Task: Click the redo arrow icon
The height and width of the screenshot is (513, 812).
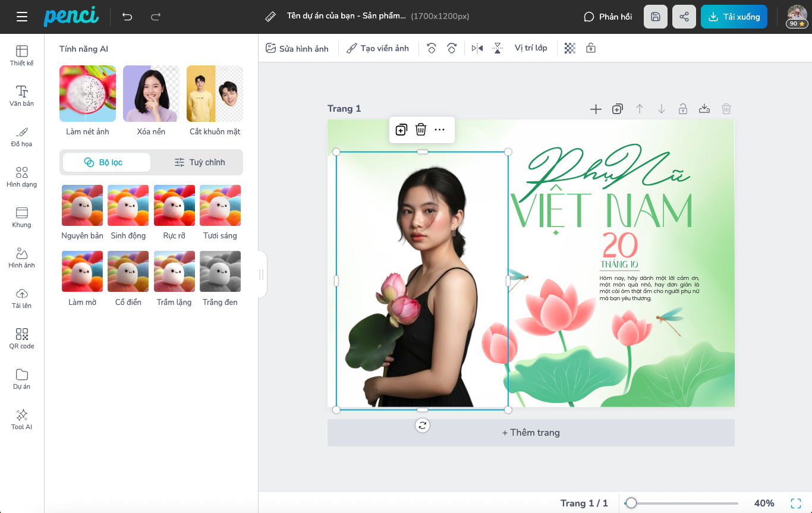Action: tap(156, 17)
